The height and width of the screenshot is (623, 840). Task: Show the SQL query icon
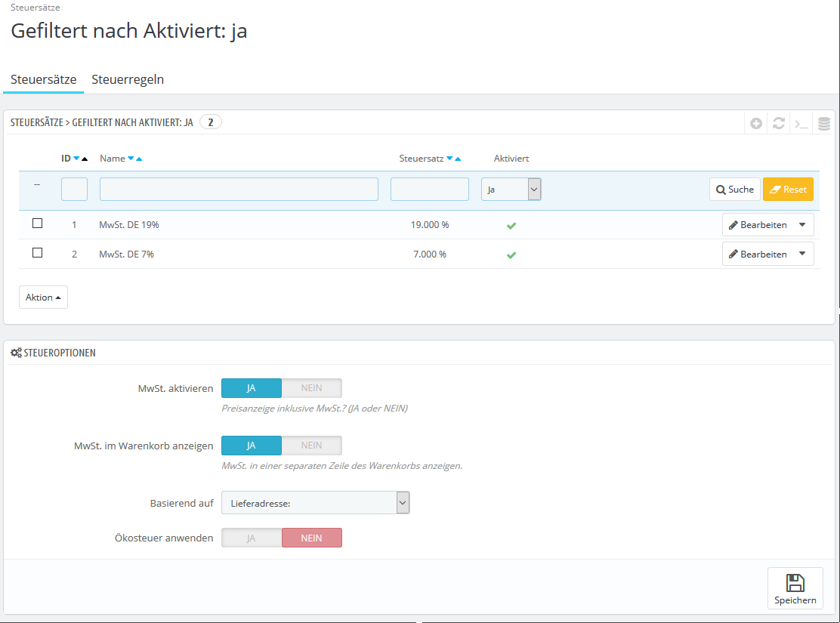801,125
